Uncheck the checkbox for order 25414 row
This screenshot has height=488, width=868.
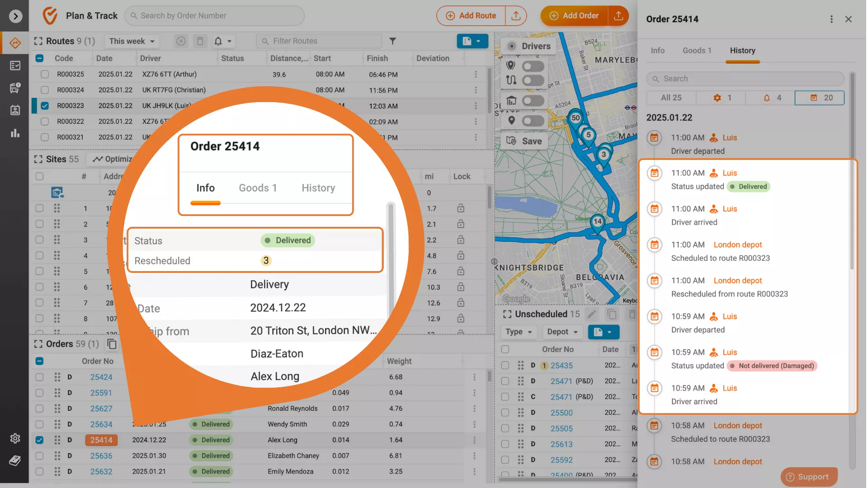39,440
